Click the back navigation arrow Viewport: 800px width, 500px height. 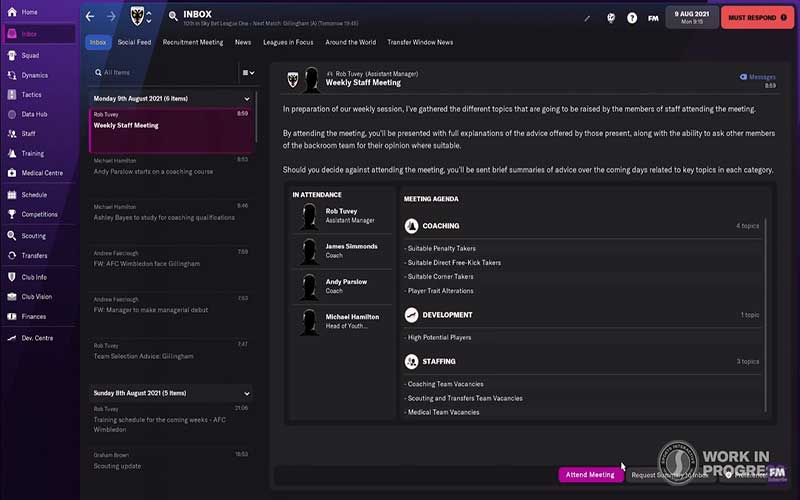(x=90, y=16)
